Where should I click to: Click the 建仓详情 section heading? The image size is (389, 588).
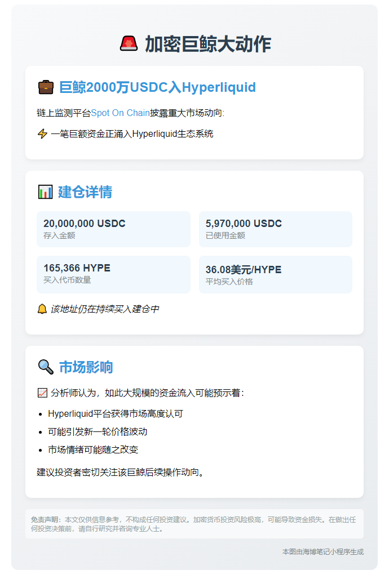pyautogui.click(x=85, y=192)
